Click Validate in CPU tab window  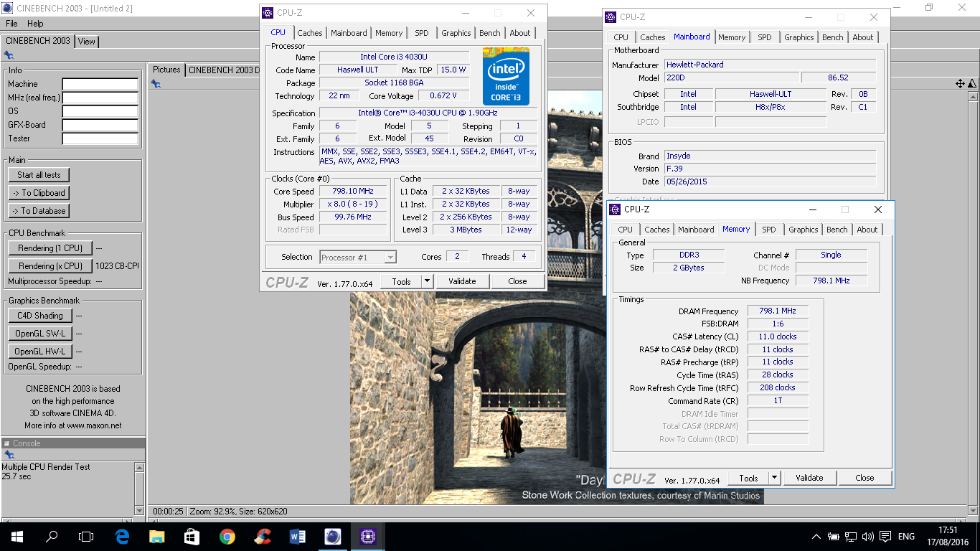coord(462,281)
